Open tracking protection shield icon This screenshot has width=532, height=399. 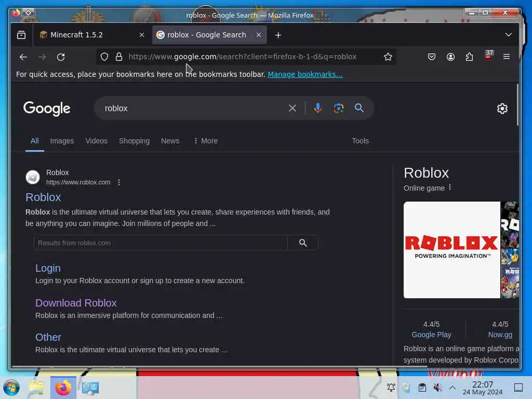pos(104,57)
